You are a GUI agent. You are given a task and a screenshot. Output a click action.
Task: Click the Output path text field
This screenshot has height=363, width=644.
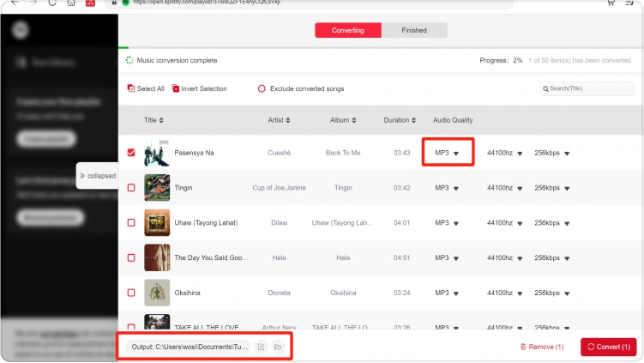(190, 347)
